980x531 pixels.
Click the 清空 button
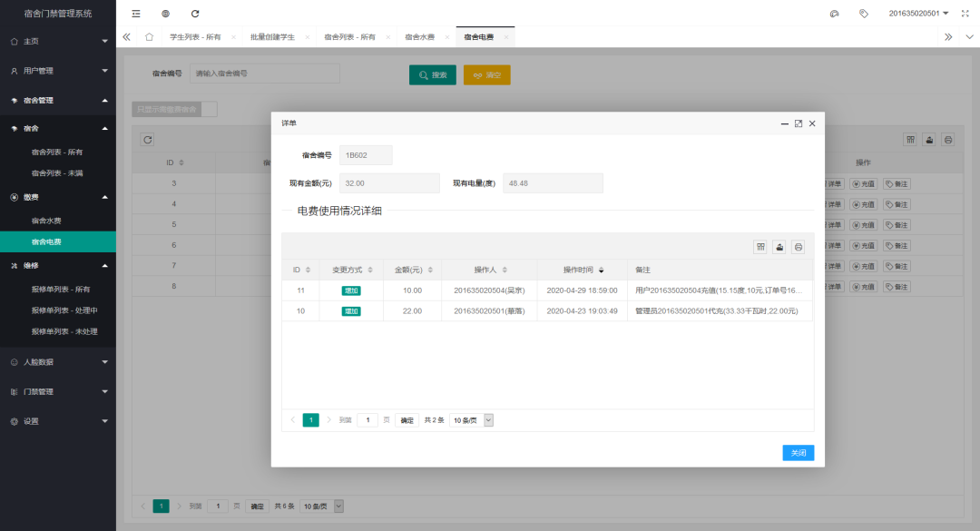pyautogui.click(x=487, y=75)
